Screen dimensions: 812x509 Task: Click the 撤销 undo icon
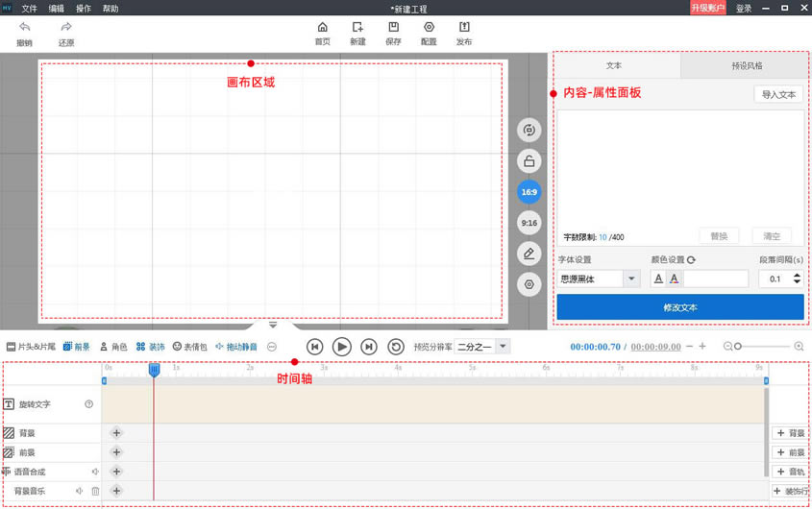tap(24, 28)
